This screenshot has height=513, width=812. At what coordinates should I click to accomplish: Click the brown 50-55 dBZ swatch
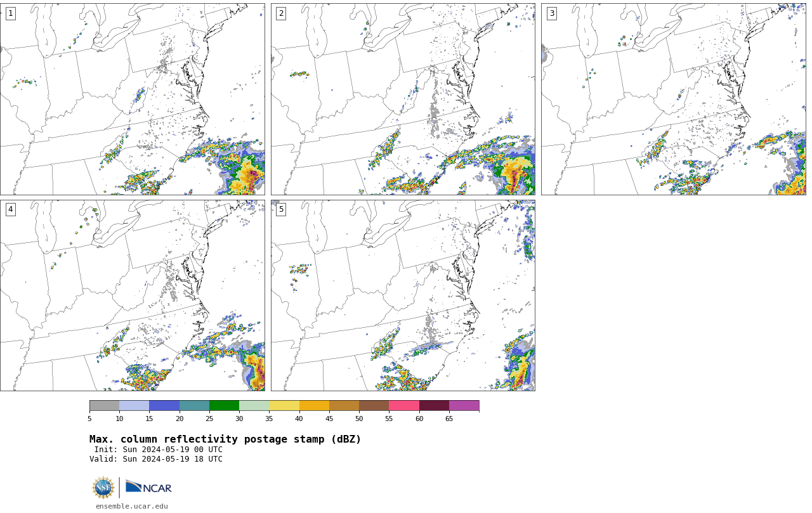coord(374,406)
